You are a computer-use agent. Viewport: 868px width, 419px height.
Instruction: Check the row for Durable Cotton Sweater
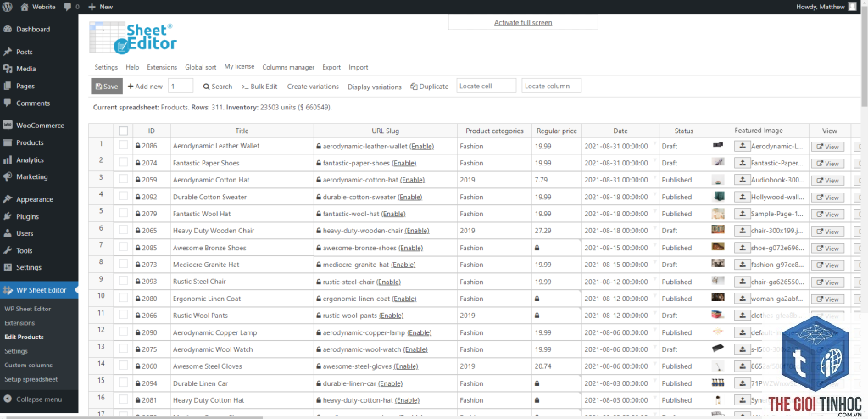coord(123,197)
